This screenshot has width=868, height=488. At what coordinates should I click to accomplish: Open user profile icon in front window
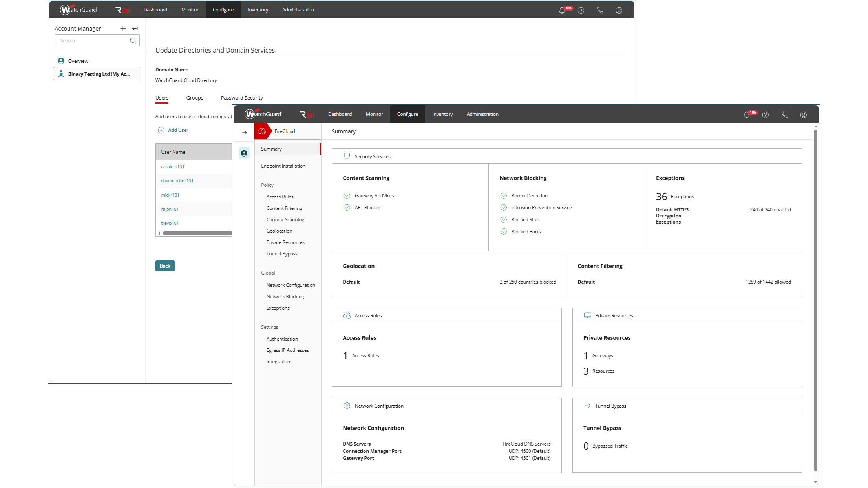(x=803, y=115)
